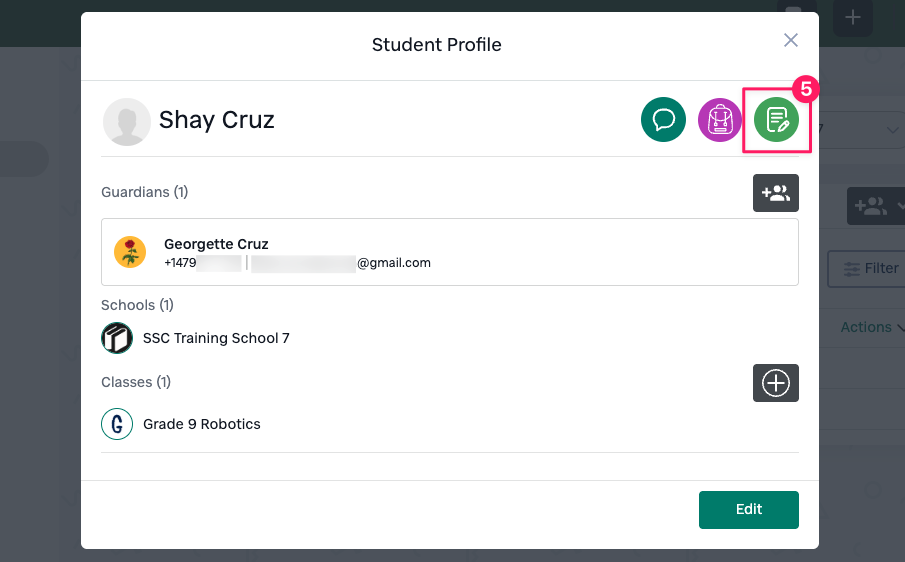Expand the add people dropdown in background

876,206
